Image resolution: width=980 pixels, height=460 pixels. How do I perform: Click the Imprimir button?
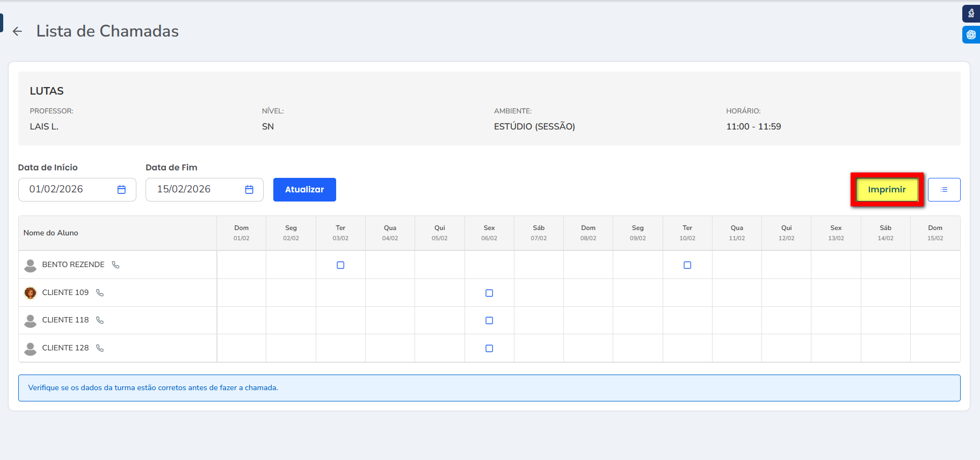pos(887,190)
